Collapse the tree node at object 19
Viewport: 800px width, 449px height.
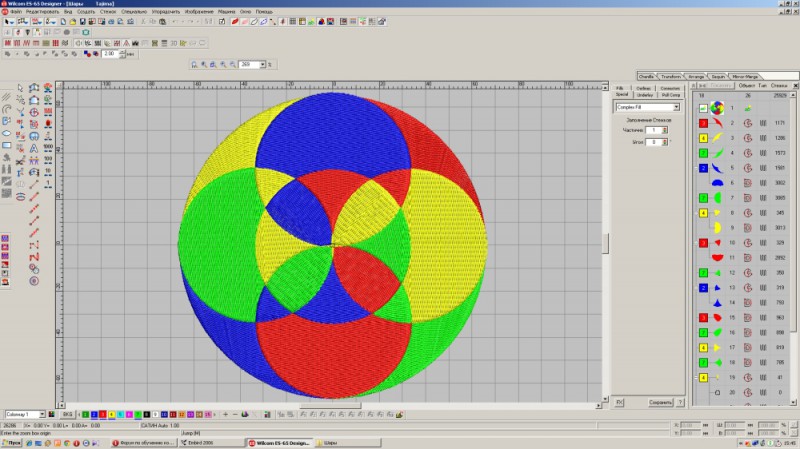point(696,378)
